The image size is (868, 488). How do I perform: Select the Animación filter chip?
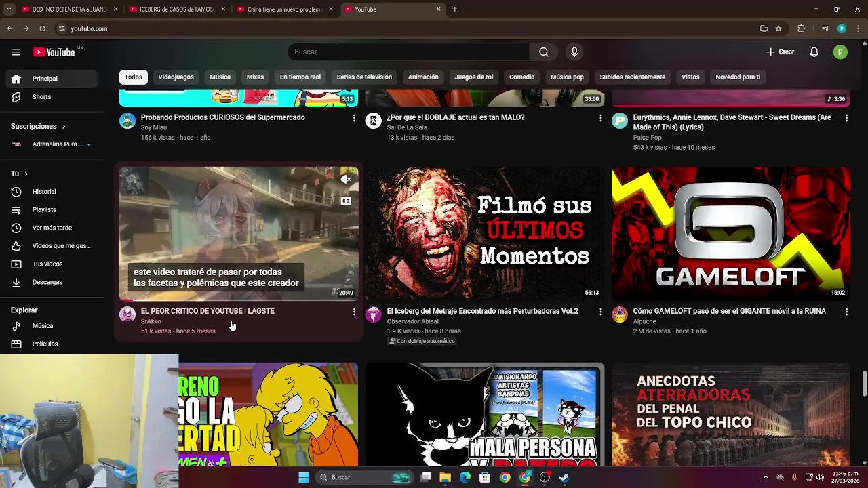[423, 77]
